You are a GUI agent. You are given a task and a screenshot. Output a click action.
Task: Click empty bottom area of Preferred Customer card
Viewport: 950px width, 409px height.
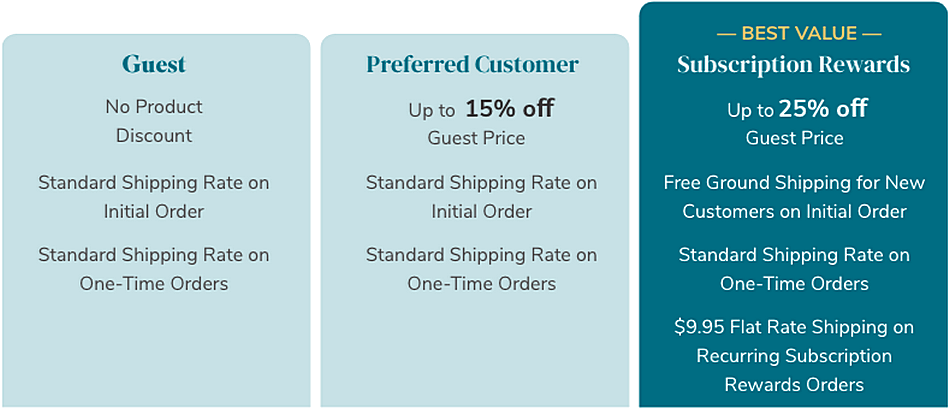coord(475,350)
